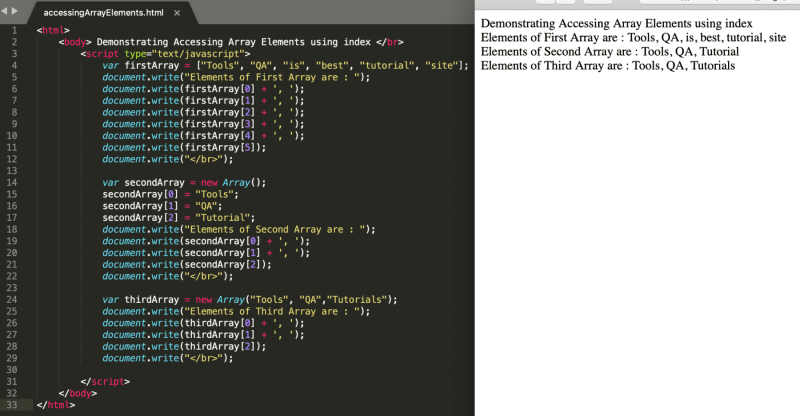Screen dimensions: 800x416
Task: Click firstArray[5] in the code
Action: pos(219,148)
